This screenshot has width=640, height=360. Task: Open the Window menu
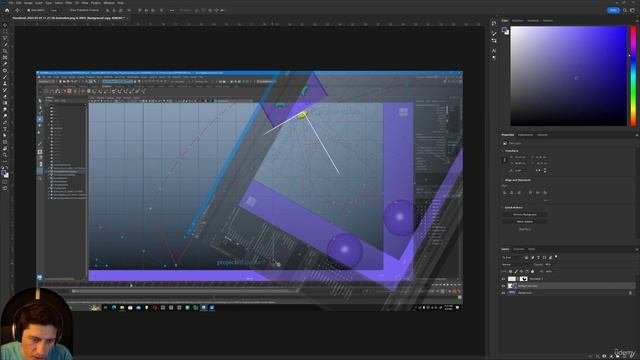(x=109, y=3)
